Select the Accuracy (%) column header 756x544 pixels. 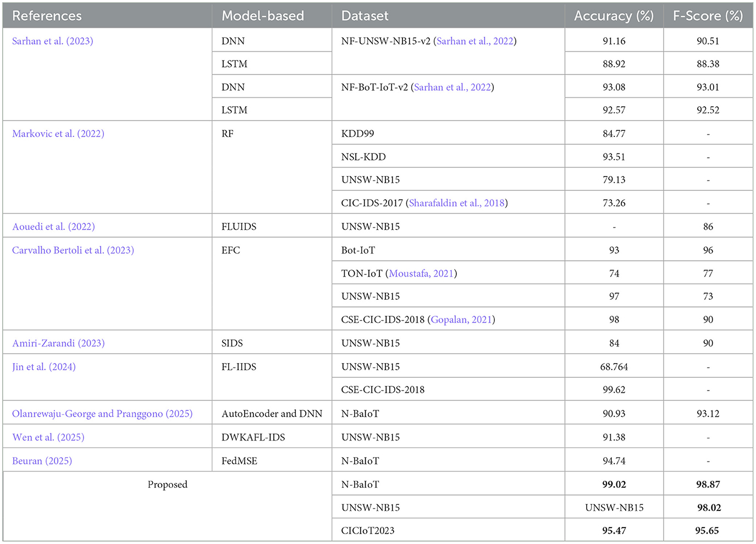[614, 16]
